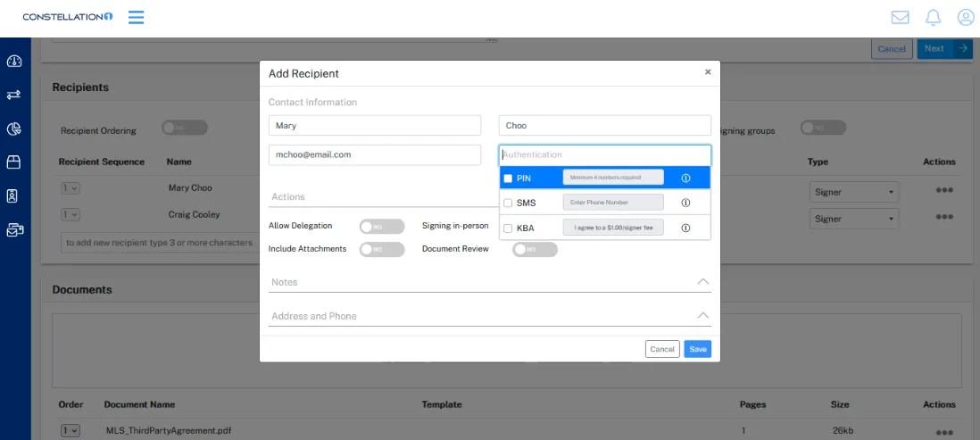The height and width of the screenshot is (440, 980).
Task: Open sequence dropdown for Craig Cooley
Action: pyautogui.click(x=70, y=214)
